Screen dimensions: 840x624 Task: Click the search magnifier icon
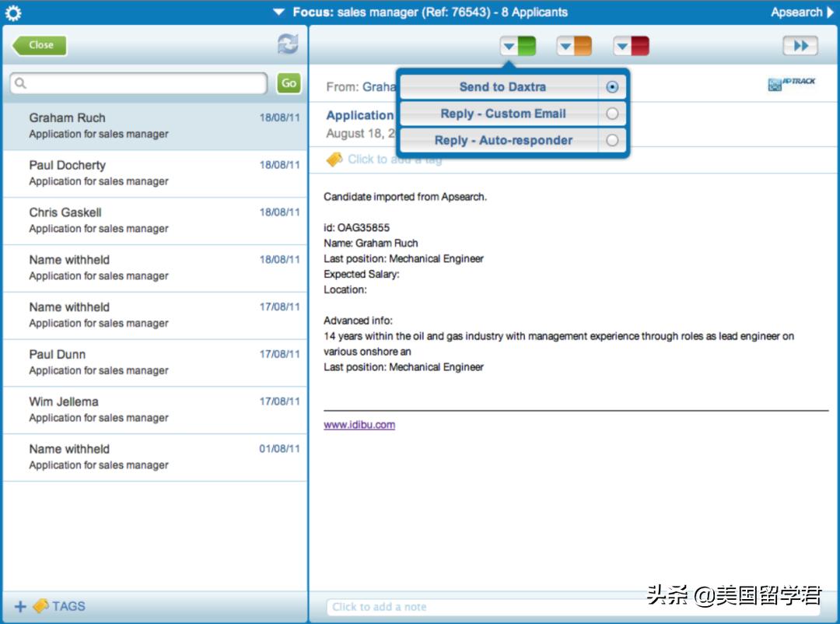click(x=21, y=83)
